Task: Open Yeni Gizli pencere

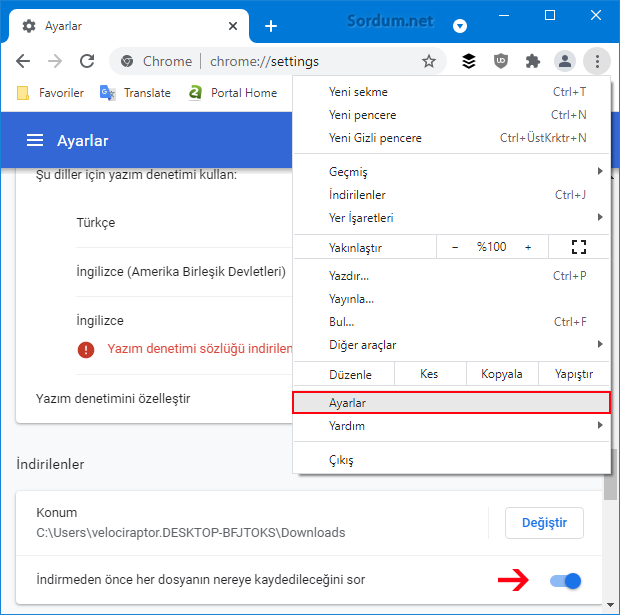Action: [451, 138]
